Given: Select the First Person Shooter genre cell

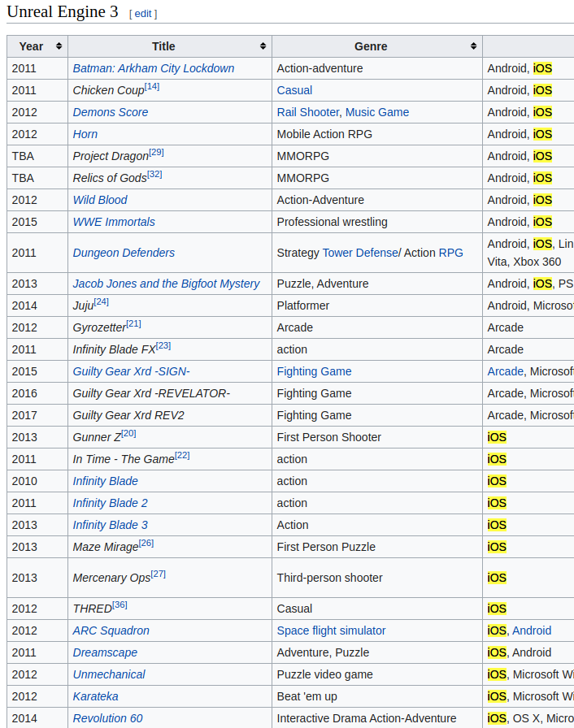Looking at the screenshot, I should tap(377, 437).
